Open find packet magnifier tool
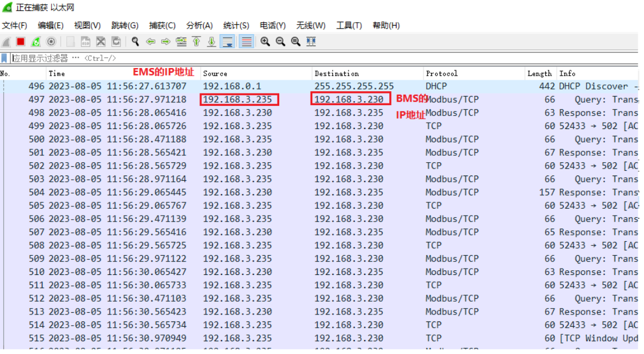The image size is (644, 354). click(x=135, y=41)
